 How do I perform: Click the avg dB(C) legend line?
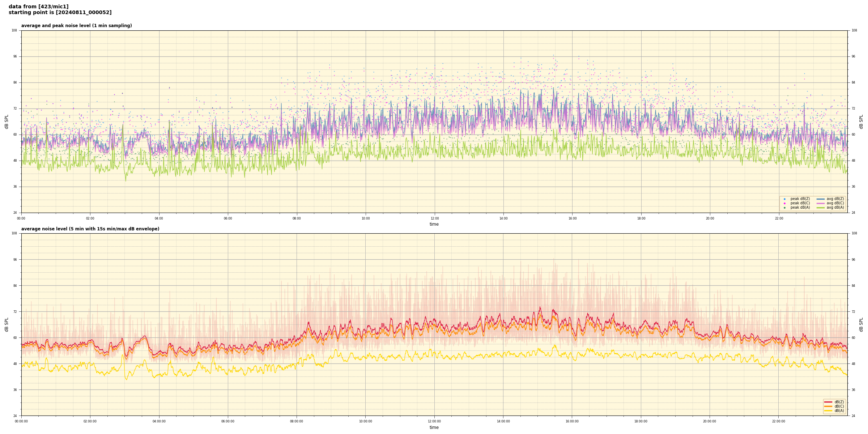tap(821, 203)
